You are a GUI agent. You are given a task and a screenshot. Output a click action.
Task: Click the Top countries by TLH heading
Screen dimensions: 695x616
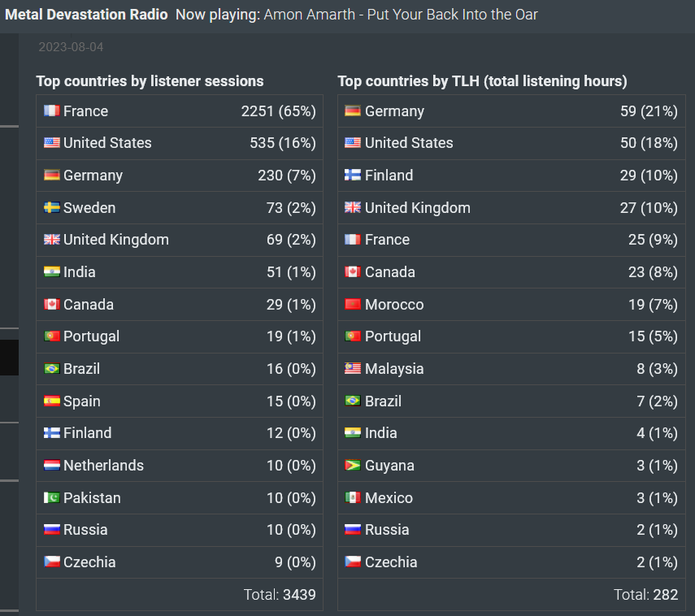click(482, 81)
